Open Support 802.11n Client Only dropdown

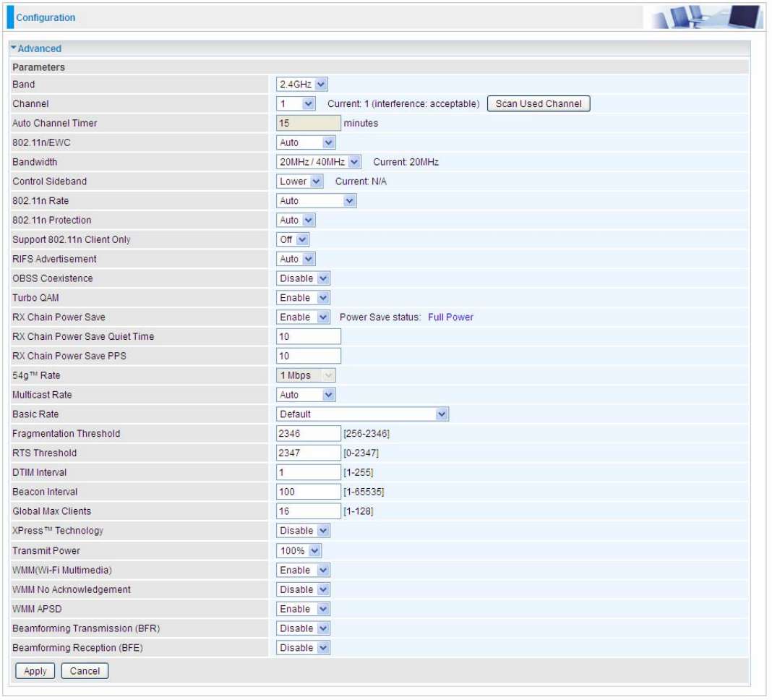[x=293, y=240]
